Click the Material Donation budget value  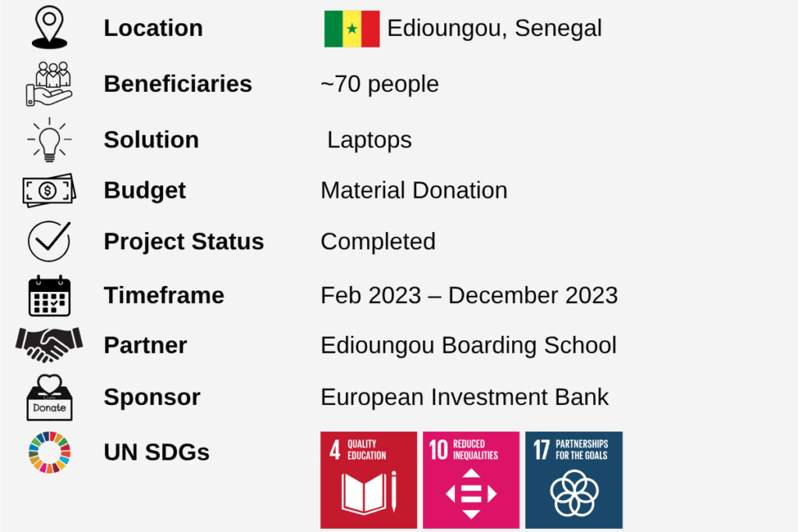click(414, 190)
